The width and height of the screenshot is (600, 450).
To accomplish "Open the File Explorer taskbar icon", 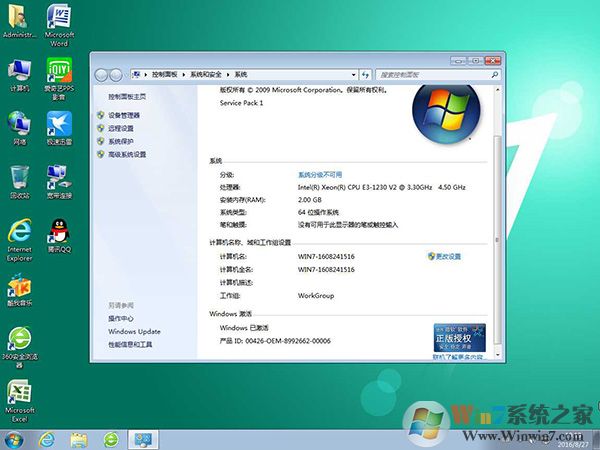I will point(79,439).
